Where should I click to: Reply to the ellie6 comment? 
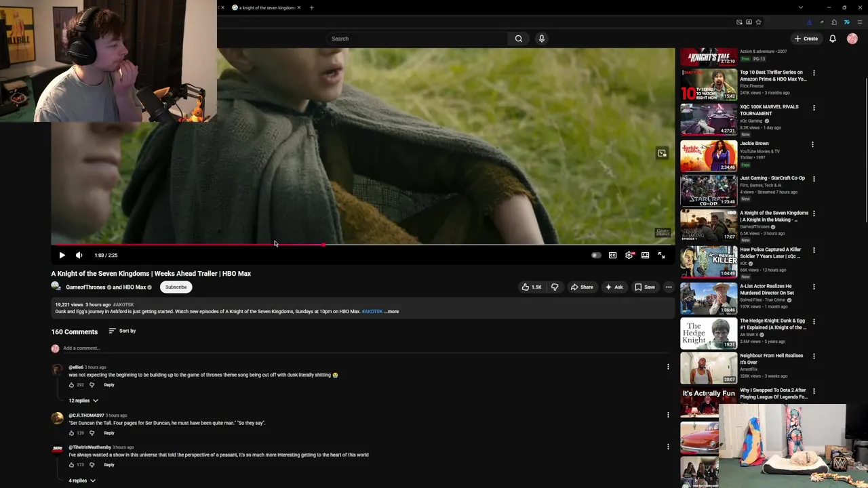(x=109, y=385)
